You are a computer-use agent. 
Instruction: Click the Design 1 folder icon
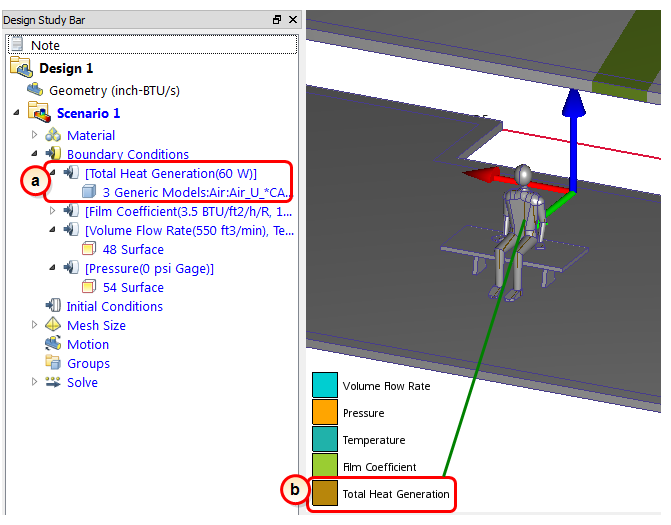[21, 67]
